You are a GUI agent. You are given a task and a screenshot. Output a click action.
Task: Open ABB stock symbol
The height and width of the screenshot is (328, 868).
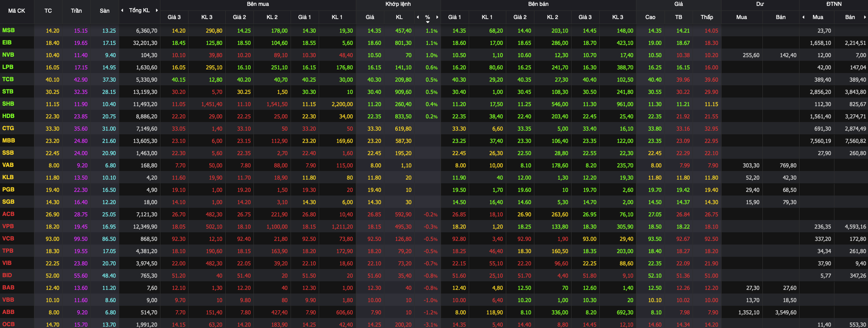(8, 312)
